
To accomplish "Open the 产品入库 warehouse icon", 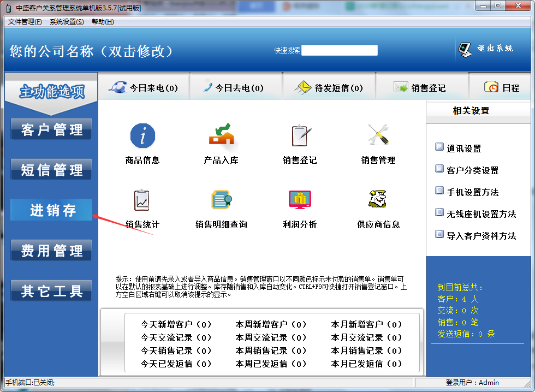I will click(x=222, y=134).
